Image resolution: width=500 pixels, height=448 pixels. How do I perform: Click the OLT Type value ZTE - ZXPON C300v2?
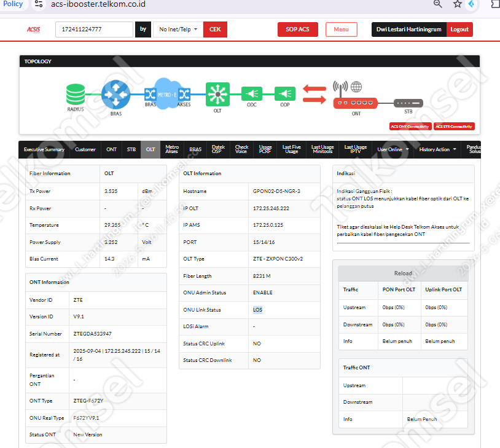278,259
